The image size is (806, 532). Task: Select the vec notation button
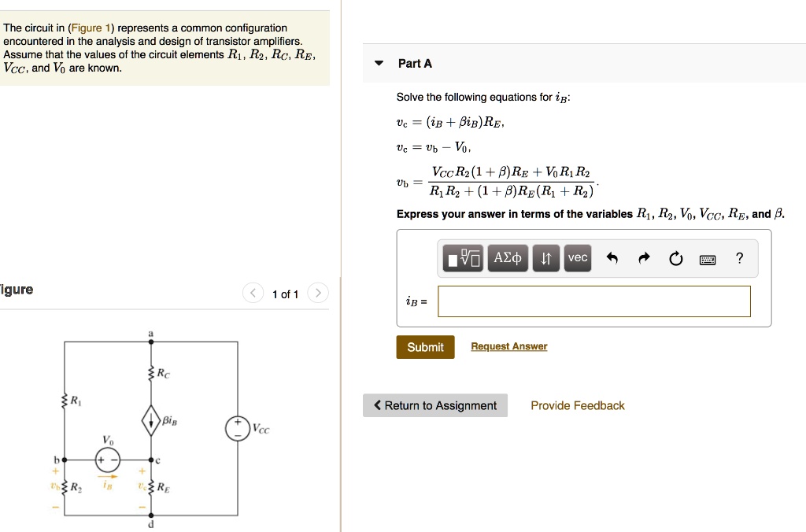click(577, 257)
